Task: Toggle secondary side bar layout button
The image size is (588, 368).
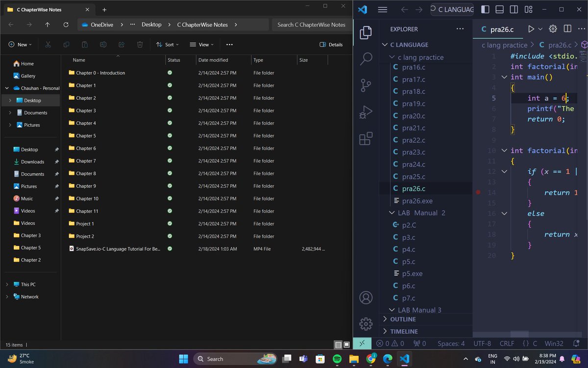Action: pyautogui.click(x=514, y=9)
